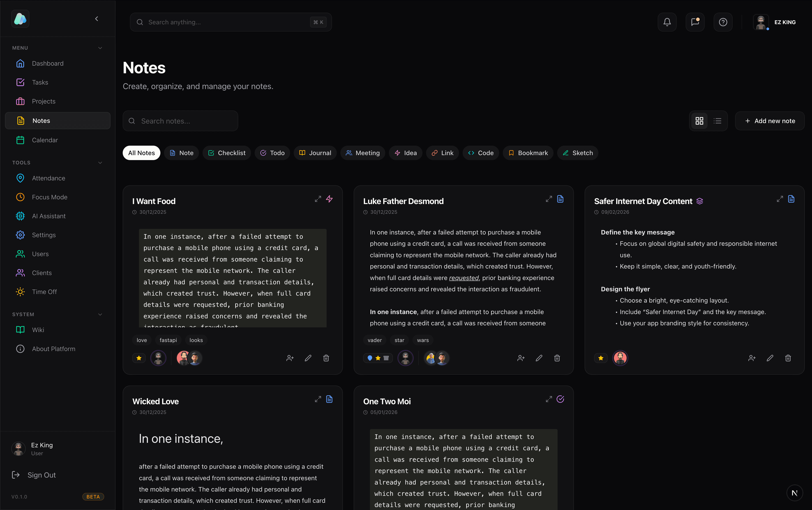The height and width of the screenshot is (510, 812).
Task: Click the fastapi tag on I Want Food
Action: (168, 340)
